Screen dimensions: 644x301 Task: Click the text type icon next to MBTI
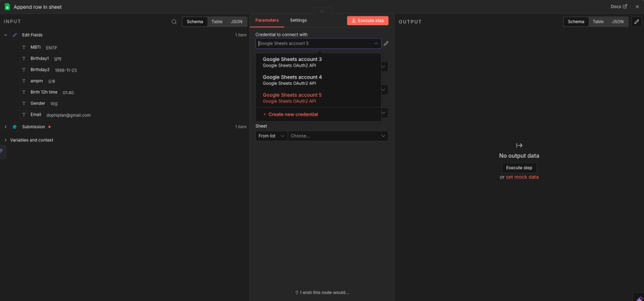pyautogui.click(x=24, y=47)
